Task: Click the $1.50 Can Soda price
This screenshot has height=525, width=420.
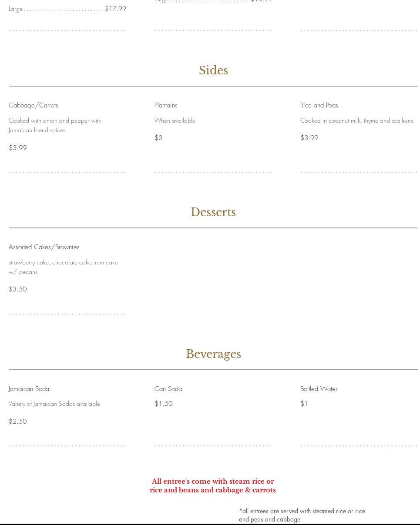Action: click(x=164, y=404)
